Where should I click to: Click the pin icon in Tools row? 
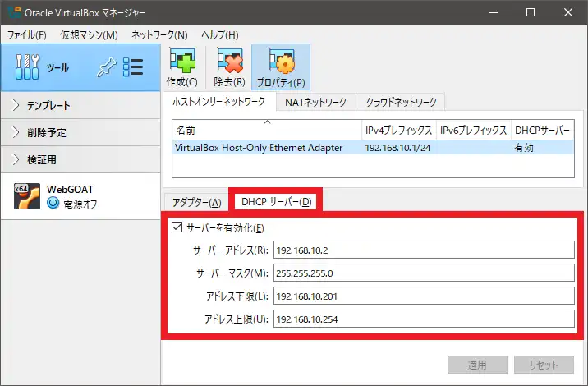(x=106, y=67)
